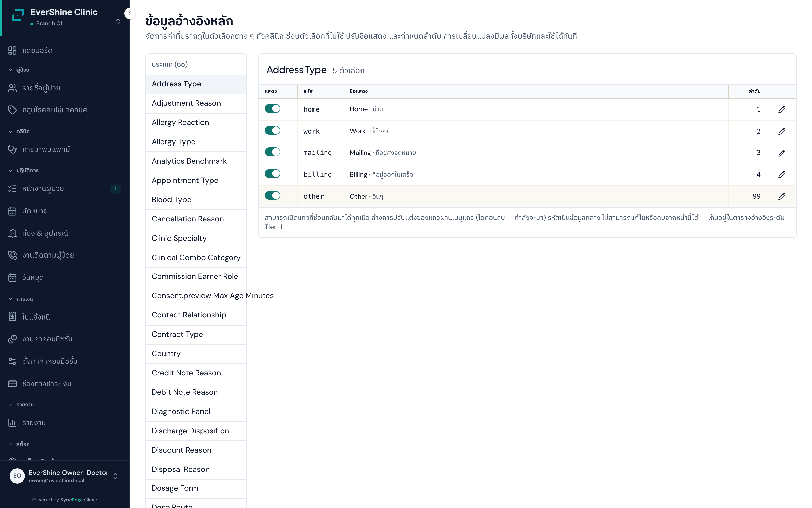Open the patient worklist checklist icon
This screenshot has height=508, width=812.
(x=12, y=188)
